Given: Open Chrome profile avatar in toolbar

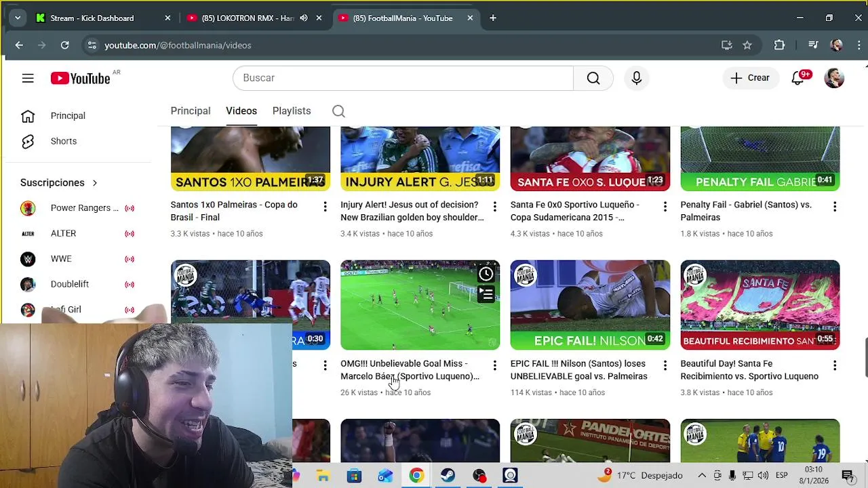Looking at the screenshot, I should pyautogui.click(x=836, y=45).
